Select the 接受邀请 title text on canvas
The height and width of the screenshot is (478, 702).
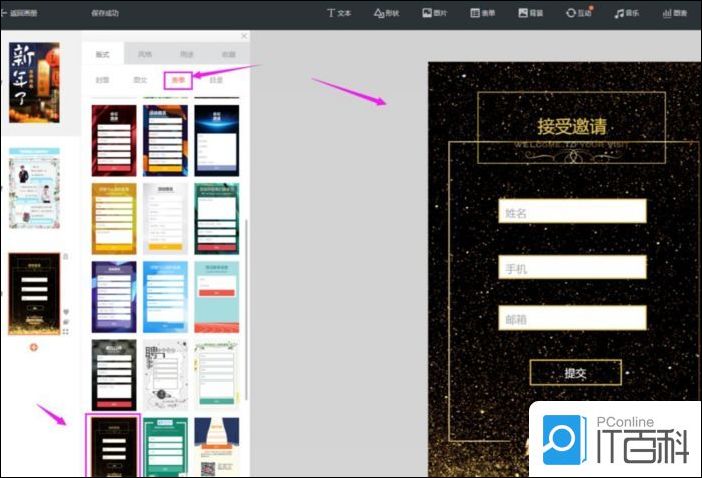[572, 126]
